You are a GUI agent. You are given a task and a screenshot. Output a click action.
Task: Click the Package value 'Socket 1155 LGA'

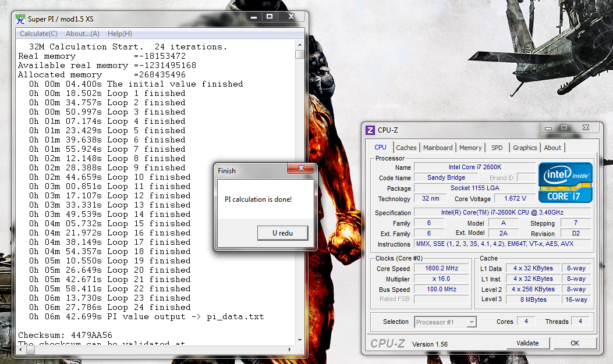click(x=474, y=188)
